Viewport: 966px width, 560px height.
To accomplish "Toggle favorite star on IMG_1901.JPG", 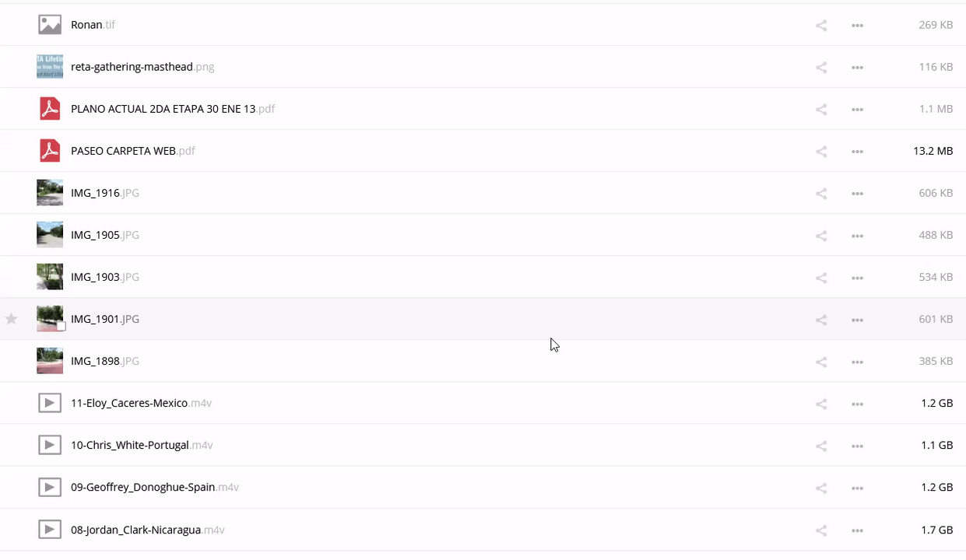I will (12, 319).
